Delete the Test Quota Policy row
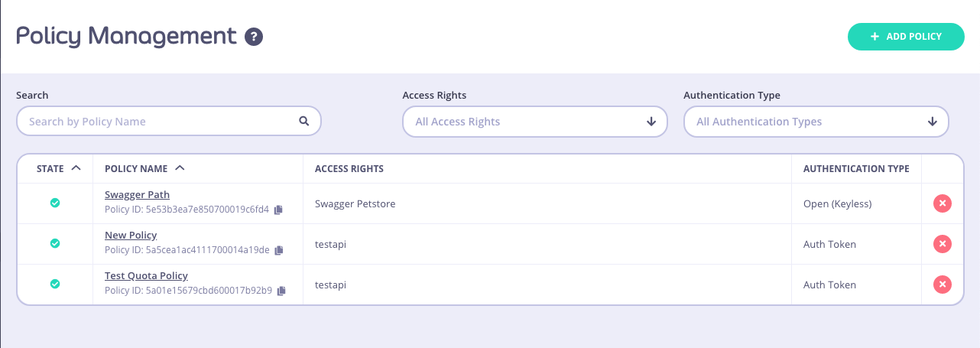The height and width of the screenshot is (348, 980). 942,285
